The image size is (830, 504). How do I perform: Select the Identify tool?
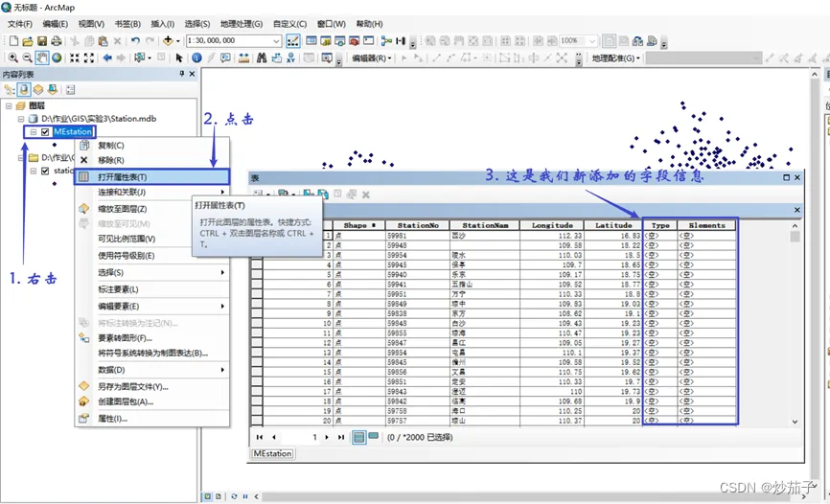pyautogui.click(x=196, y=57)
